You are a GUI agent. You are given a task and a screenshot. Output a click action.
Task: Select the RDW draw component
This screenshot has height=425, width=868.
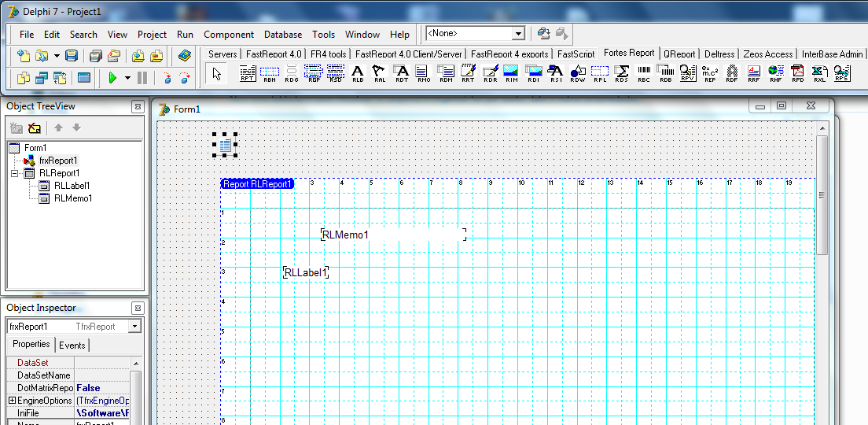577,72
